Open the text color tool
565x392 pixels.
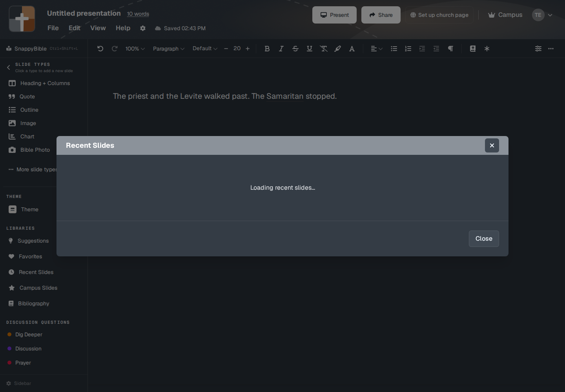tap(352, 49)
